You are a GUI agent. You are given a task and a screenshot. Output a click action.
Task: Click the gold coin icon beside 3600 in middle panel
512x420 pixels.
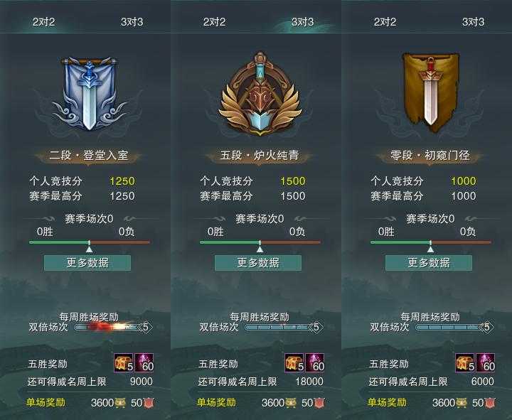click(291, 403)
